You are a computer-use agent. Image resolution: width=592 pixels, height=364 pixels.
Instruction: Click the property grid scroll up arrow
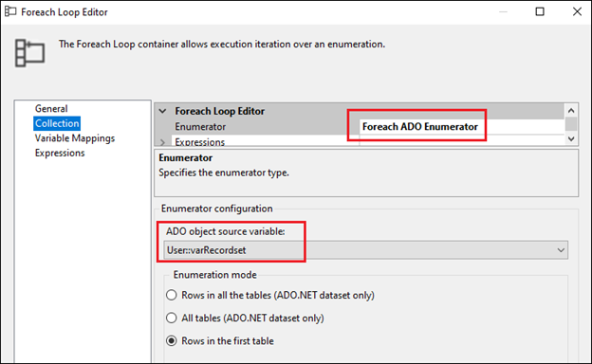[571, 111]
